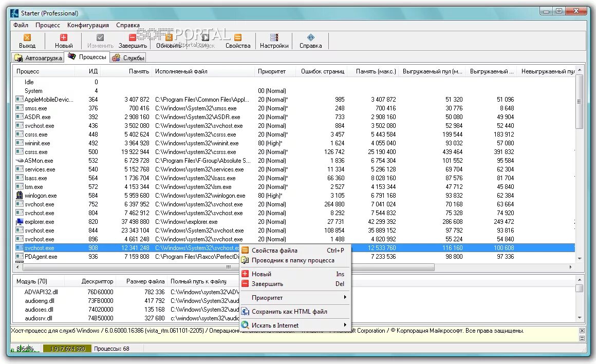Open the Справка menu in menu bar
596x364 pixels.
click(128, 25)
